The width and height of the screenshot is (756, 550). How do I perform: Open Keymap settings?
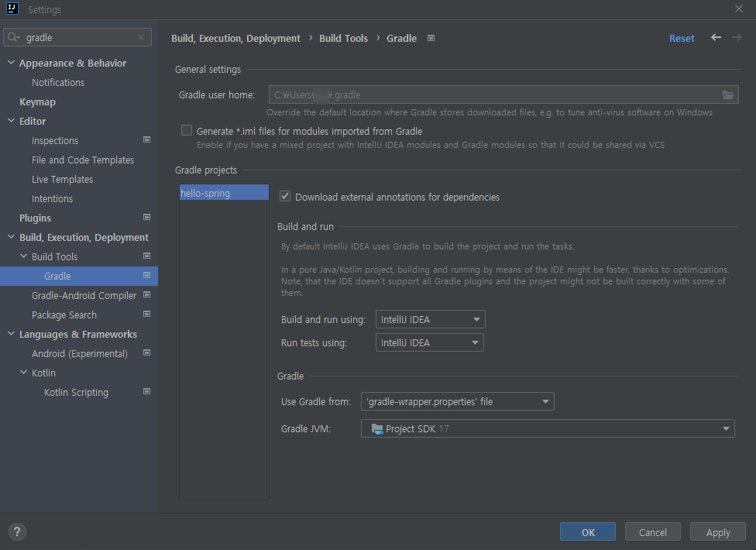pos(37,102)
